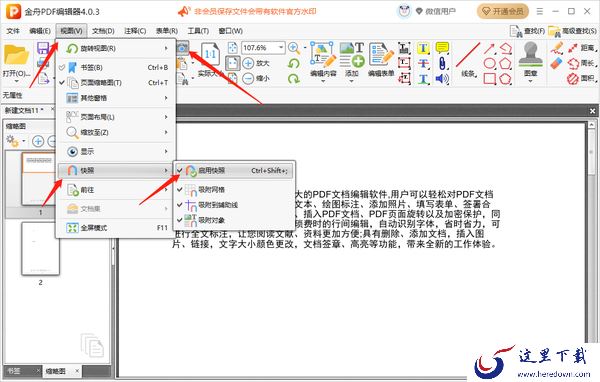The image size is (600, 382).
Task: Open the 编辑(E) menu
Action: (40, 31)
